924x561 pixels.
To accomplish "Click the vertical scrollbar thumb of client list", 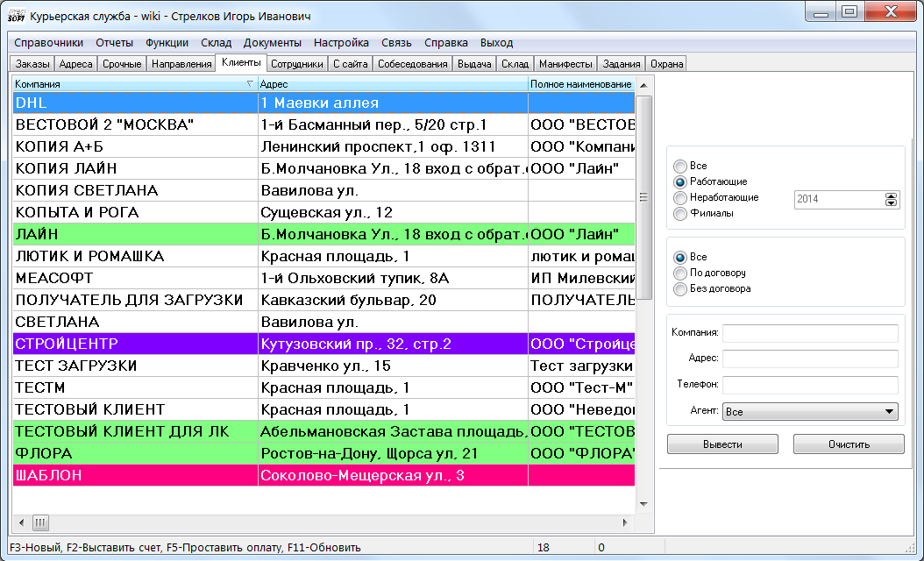I will point(643,197).
